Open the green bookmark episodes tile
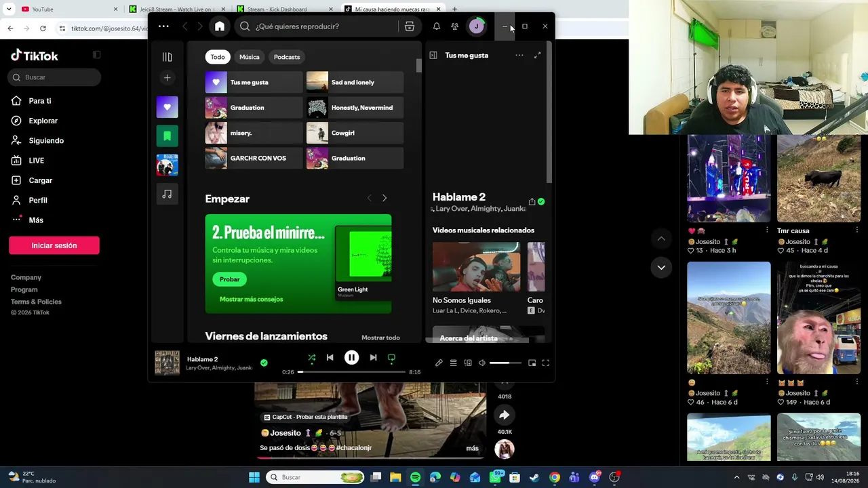This screenshot has width=868, height=488. [167, 136]
